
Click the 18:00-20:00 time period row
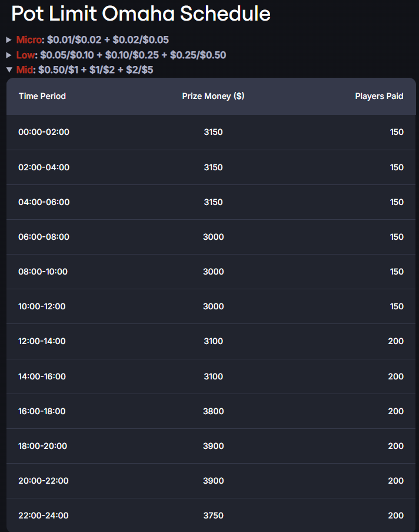click(x=211, y=446)
